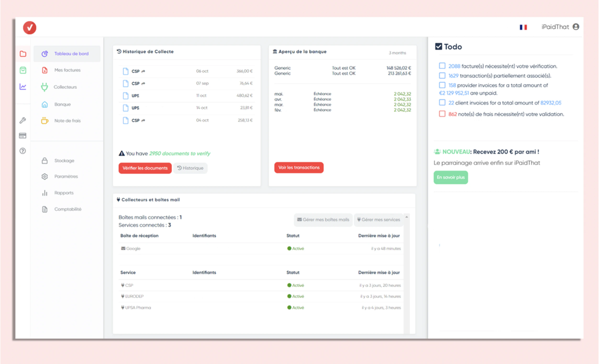Click the iPaidThat red checkmark logo
This screenshot has height=364, width=599.
30,28
